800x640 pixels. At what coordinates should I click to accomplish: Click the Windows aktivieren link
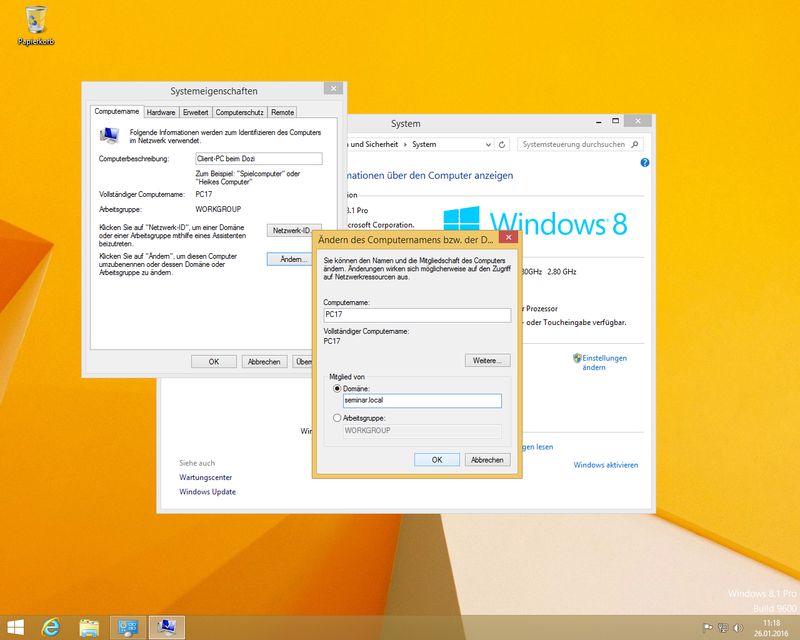pyautogui.click(x=605, y=465)
